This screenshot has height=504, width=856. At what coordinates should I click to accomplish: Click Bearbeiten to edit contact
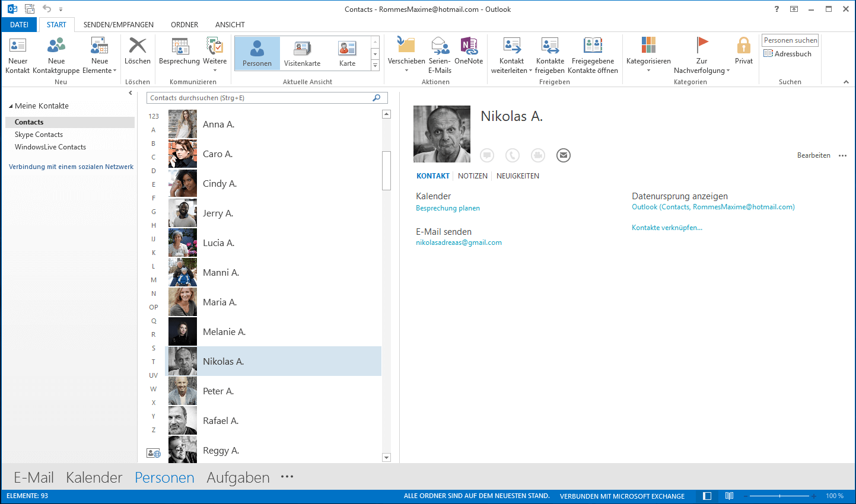(813, 155)
